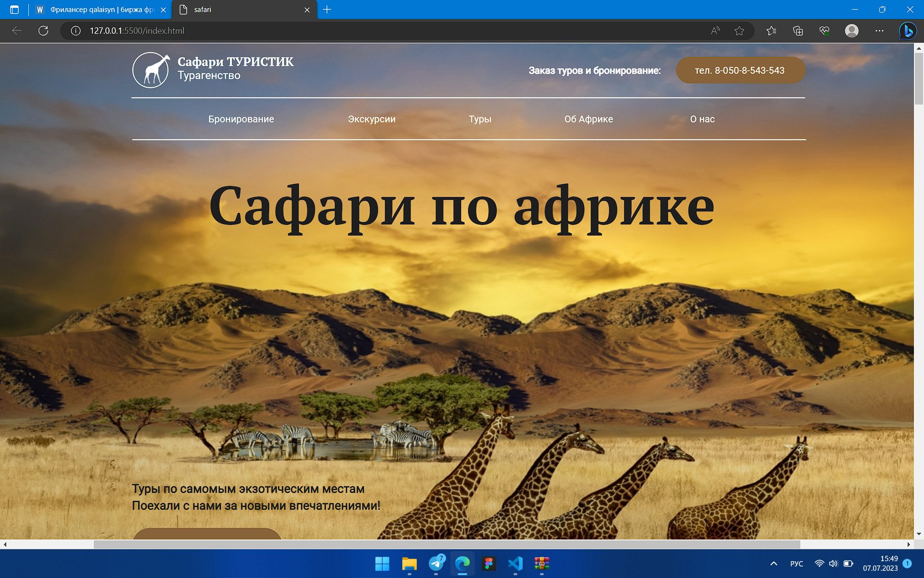The height and width of the screenshot is (578, 924).
Task: Click the horizontal scrollbar right arrow
Action: pos(909,544)
